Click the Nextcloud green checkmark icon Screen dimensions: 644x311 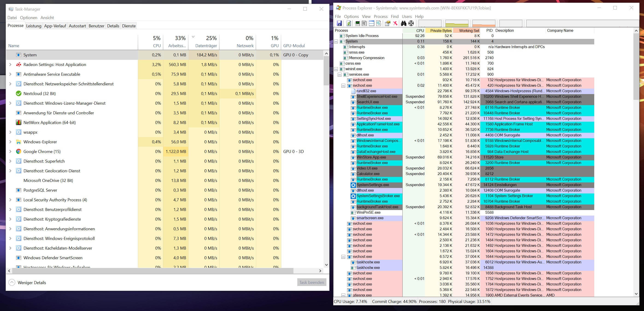tap(18, 94)
